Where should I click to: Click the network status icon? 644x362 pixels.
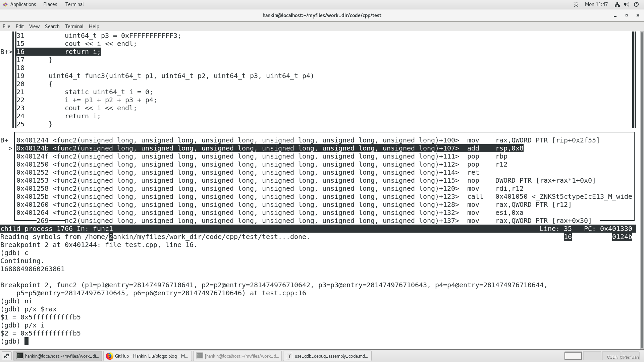pyautogui.click(x=617, y=4)
